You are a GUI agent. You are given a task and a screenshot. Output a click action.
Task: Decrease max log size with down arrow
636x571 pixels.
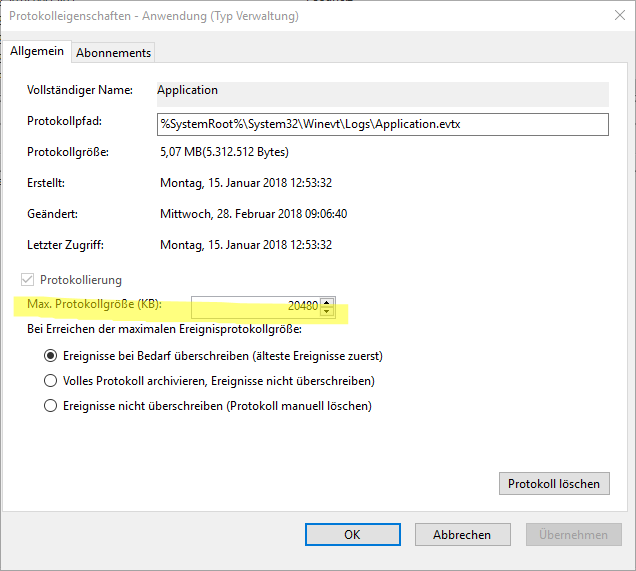pyautogui.click(x=327, y=311)
